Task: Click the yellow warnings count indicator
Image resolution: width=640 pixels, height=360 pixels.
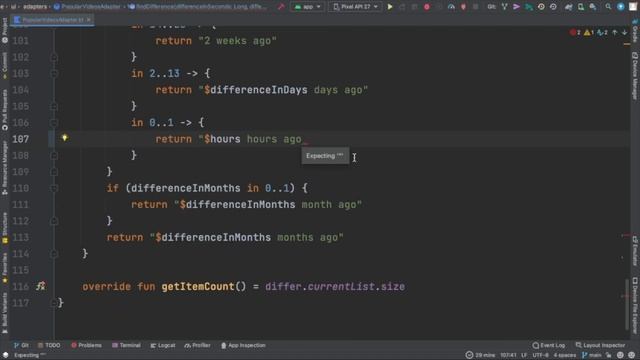Action: pyautogui.click(x=589, y=32)
